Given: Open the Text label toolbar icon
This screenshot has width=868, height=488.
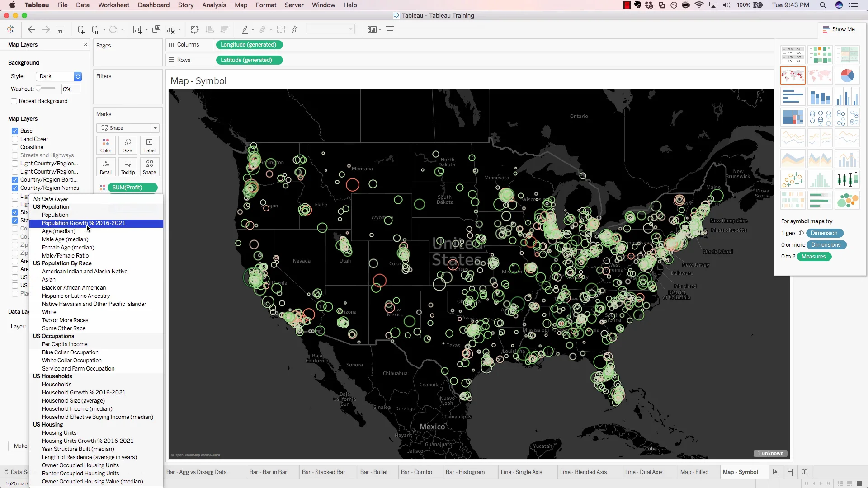Looking at the screenshot, I should click(x=281, y=29).
